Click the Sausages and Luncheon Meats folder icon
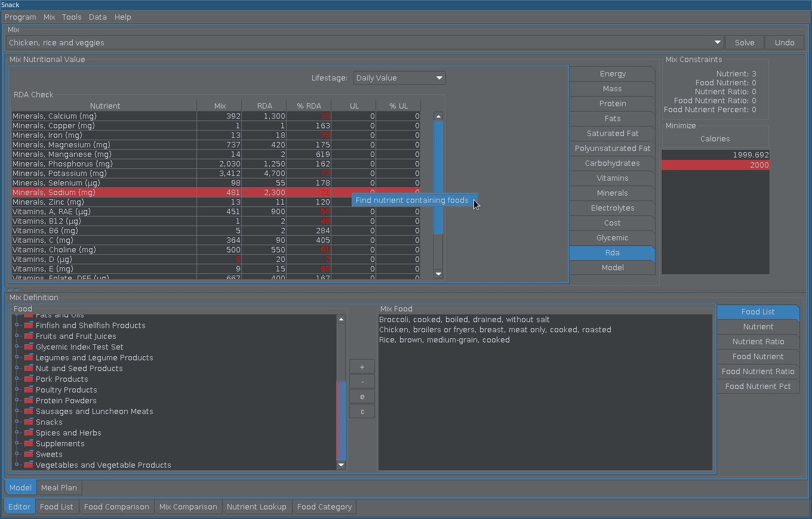The height and width of the screenshot is (519, 812). click(28, 411)
